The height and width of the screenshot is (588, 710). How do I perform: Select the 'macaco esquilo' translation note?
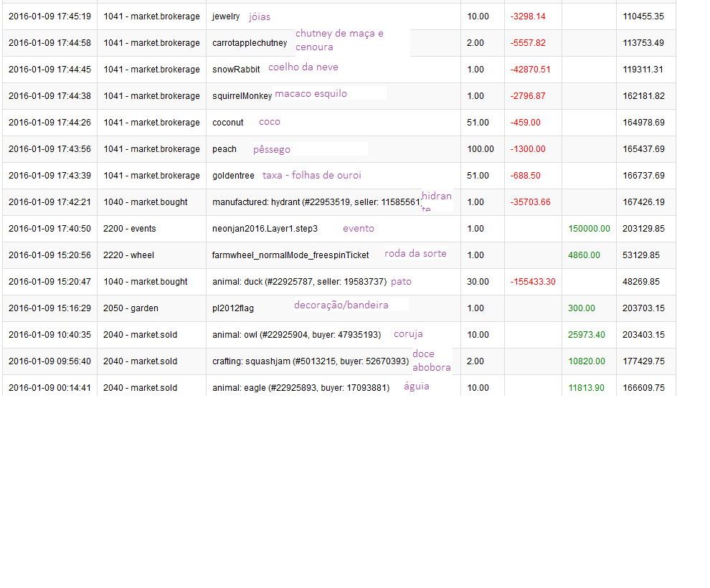311,94
